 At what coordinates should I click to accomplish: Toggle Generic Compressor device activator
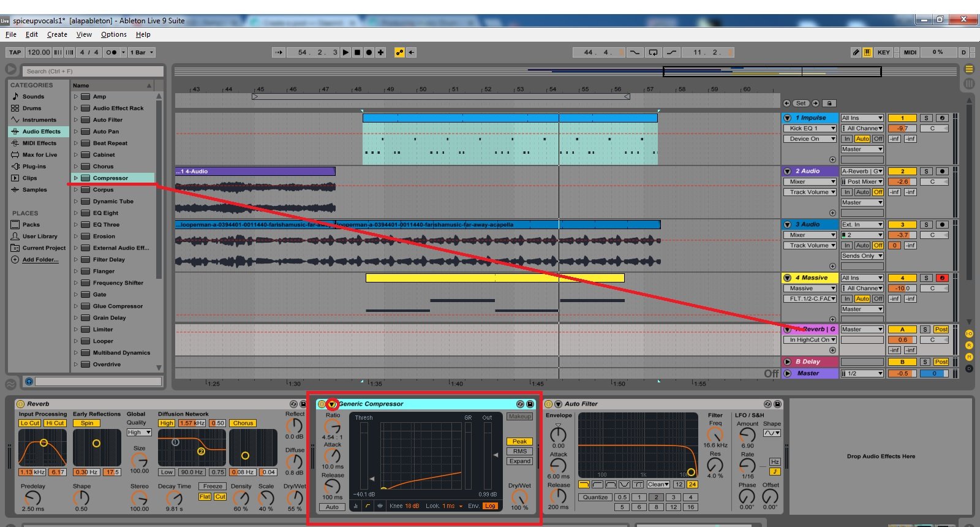tap(322, 404)
